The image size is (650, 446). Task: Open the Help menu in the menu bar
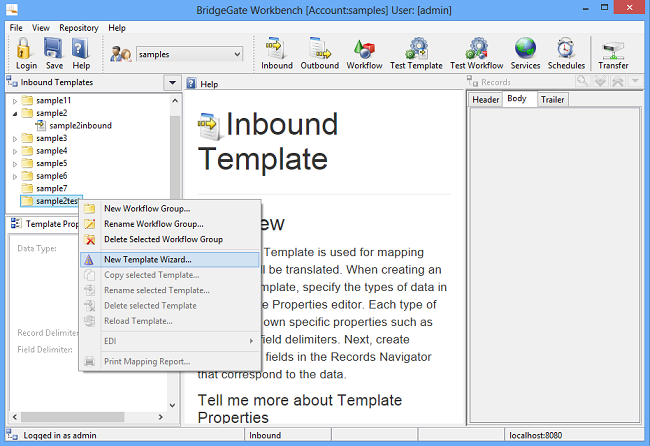(117, 28)
